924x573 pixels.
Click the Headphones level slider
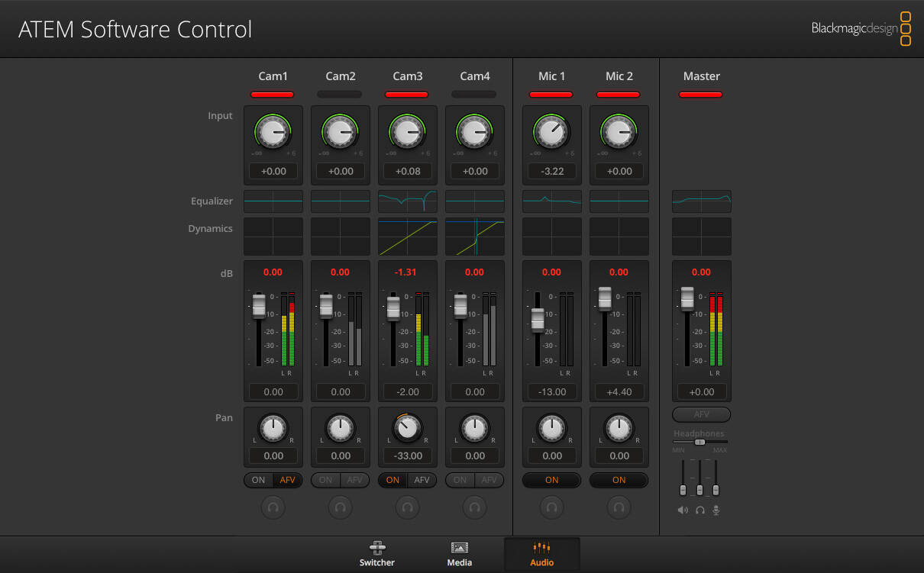700,442
